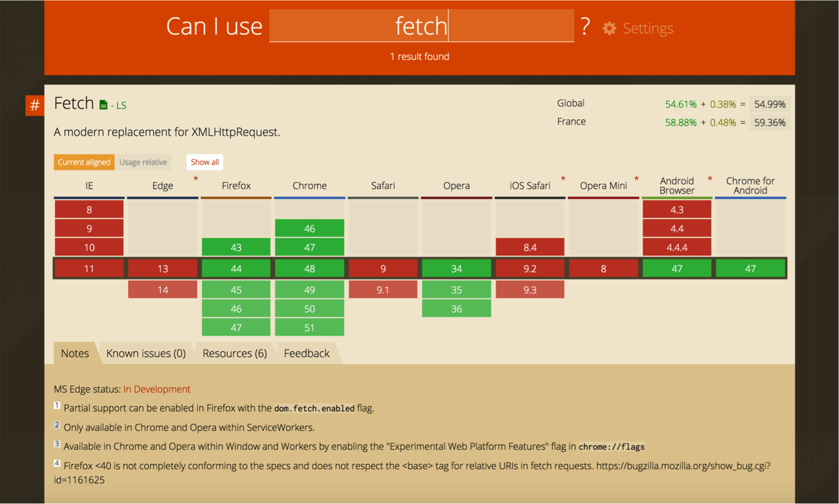Click the Opera Mini column header
This screenshot has width=839, height=504.
603,185
